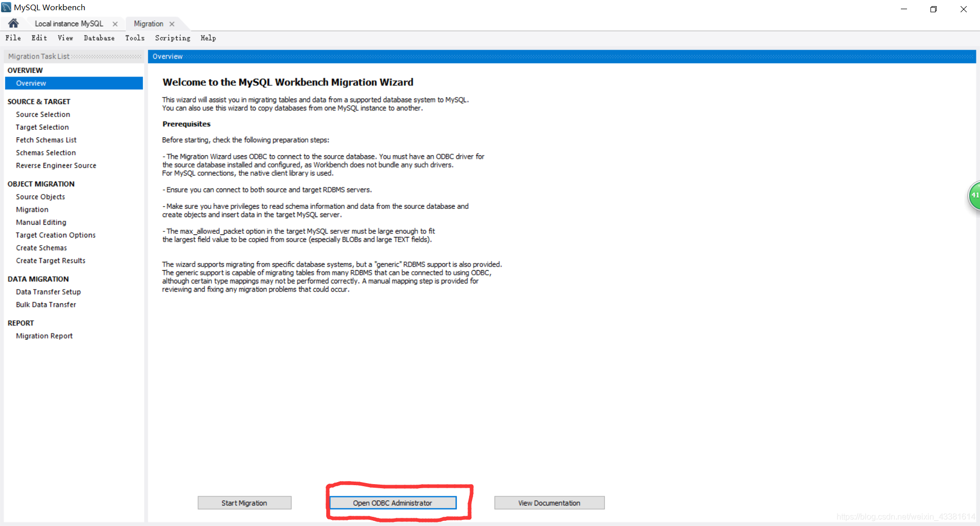Minimize the MySQL Workbench window
The height and width of the screenshot is (526, 980).
[904, 9]
